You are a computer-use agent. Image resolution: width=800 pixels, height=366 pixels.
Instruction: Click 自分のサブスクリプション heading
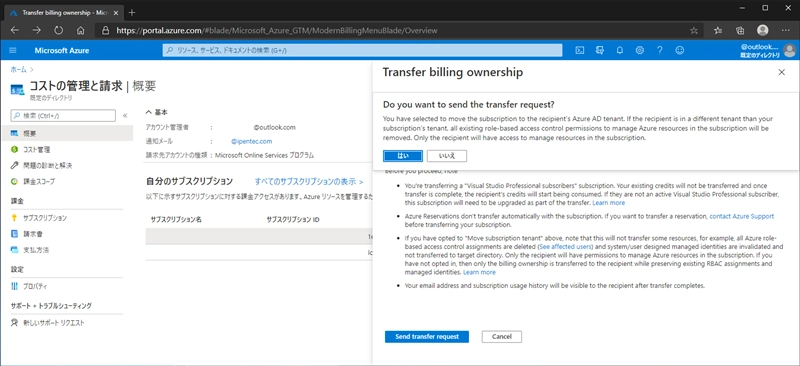click(x=189, y=181)
